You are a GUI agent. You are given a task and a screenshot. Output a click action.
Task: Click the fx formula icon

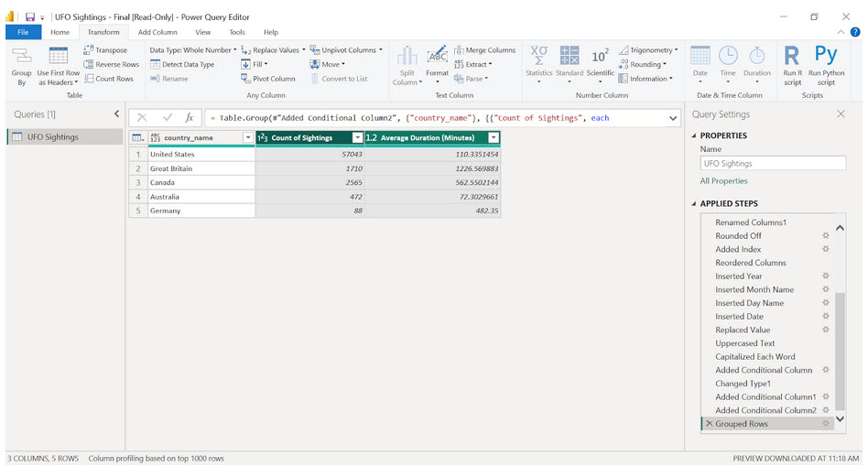coord(190,117)
